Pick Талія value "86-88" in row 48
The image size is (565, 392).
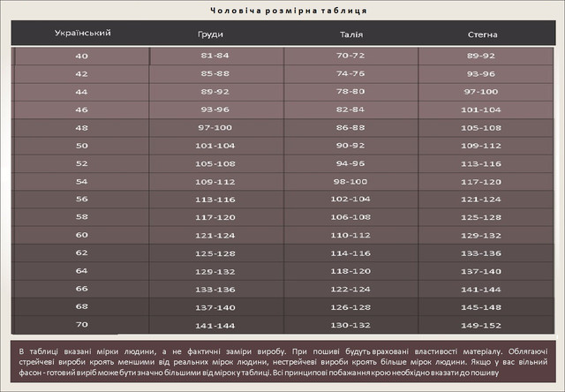click(x=350, y=127)
